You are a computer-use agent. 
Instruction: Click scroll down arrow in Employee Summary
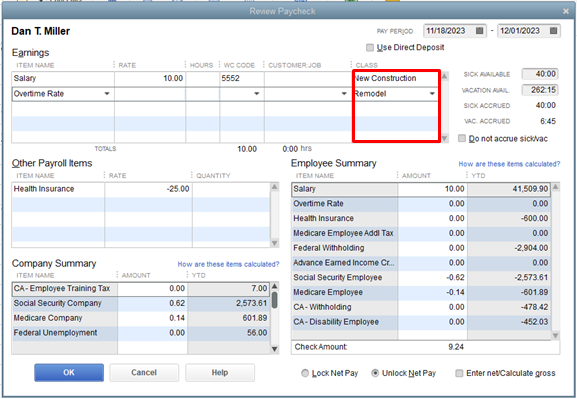point(556,335)
